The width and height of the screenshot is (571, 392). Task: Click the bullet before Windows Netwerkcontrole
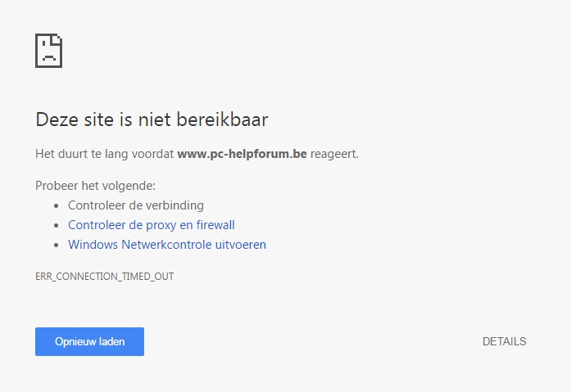click(56, 245)
